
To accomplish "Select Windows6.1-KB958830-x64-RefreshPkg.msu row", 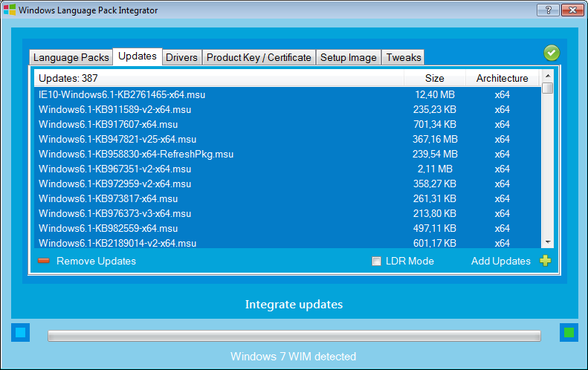I will point(288,154).
